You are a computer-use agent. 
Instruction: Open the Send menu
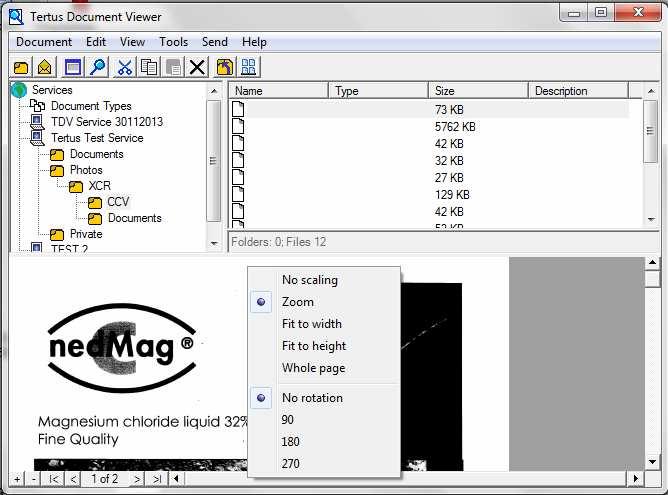coord(215,42)
